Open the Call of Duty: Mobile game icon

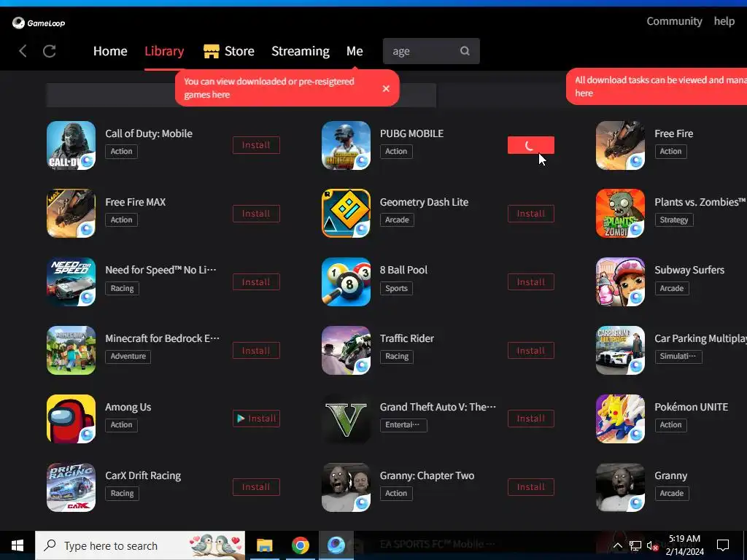click(71, 145)
